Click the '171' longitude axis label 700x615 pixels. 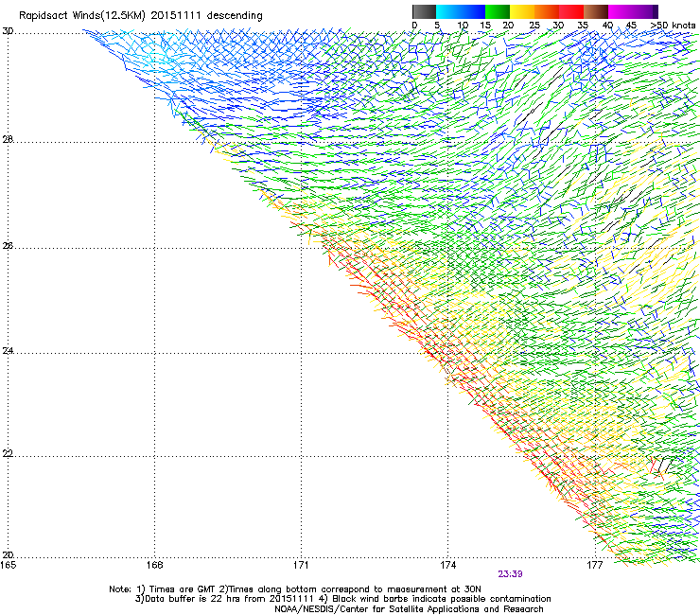301,566
